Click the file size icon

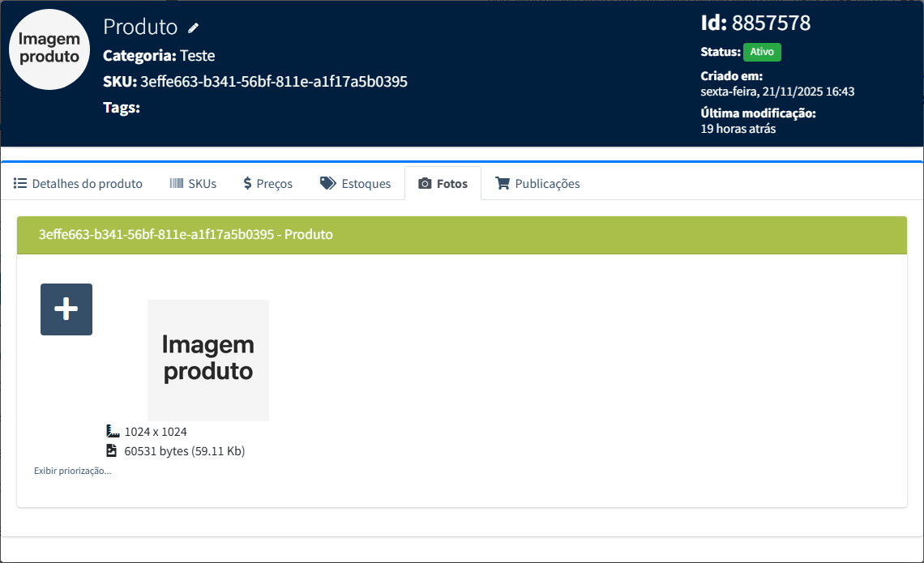click(x=112, y=450)
